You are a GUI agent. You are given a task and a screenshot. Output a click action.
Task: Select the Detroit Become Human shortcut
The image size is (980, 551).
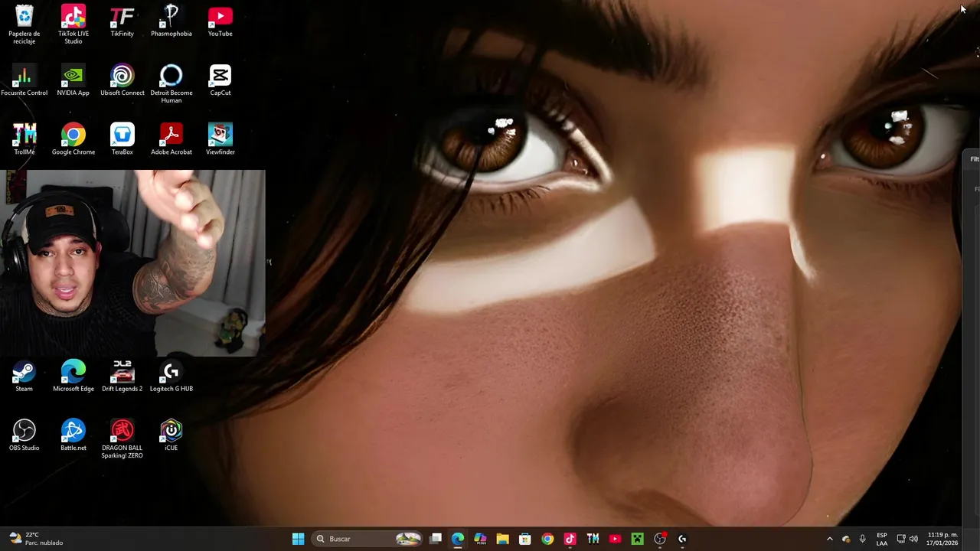(x=171, y=84)
